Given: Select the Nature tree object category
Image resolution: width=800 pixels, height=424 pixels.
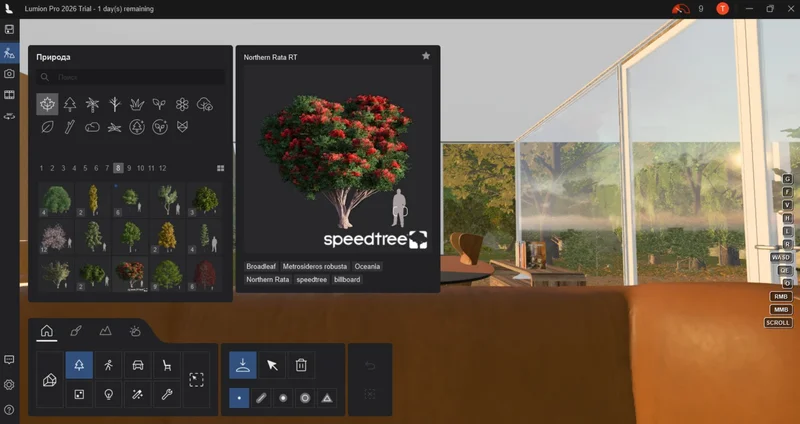Looking at the screenshot, I should click(x=79, y=365).
